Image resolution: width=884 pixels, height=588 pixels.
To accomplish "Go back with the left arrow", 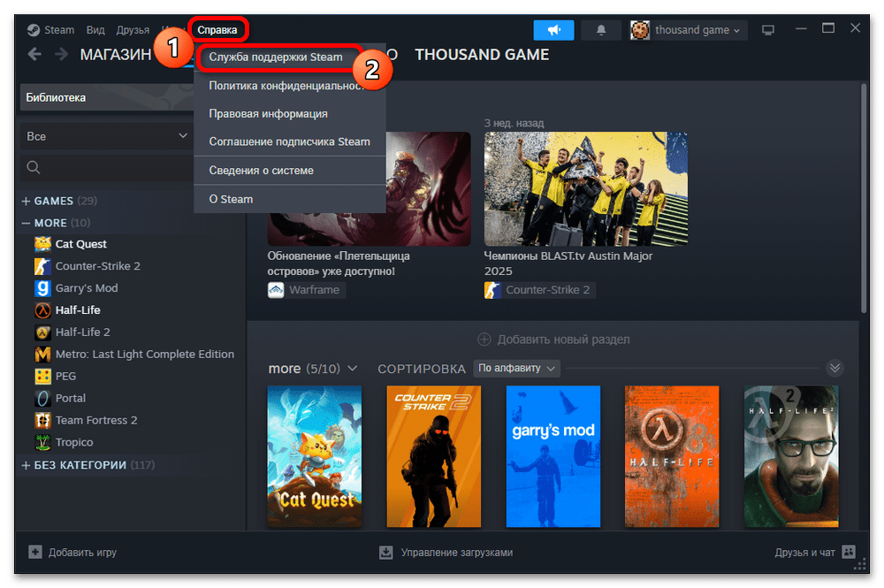I will click(x=34, y=55).
